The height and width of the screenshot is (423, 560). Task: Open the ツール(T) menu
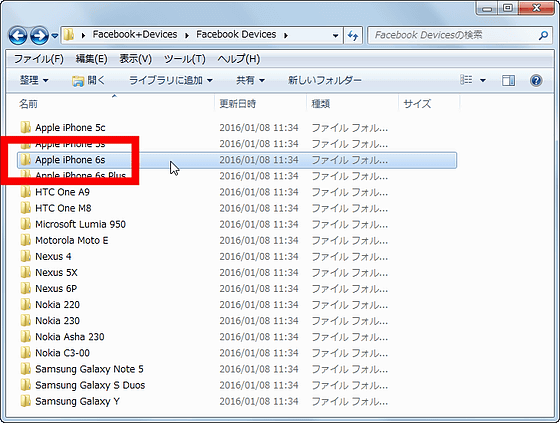(185, 59)
